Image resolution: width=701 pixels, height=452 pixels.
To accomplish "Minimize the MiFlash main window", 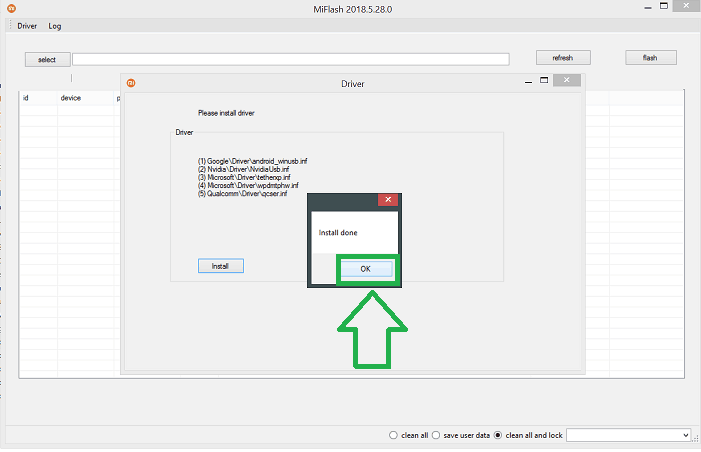I will click(x=648, y=8).
